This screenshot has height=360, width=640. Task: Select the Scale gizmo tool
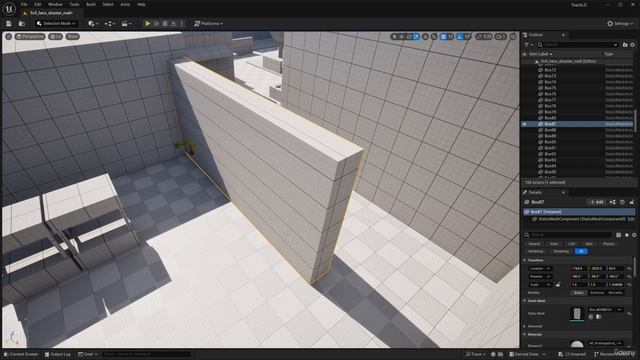coord(416,37)
